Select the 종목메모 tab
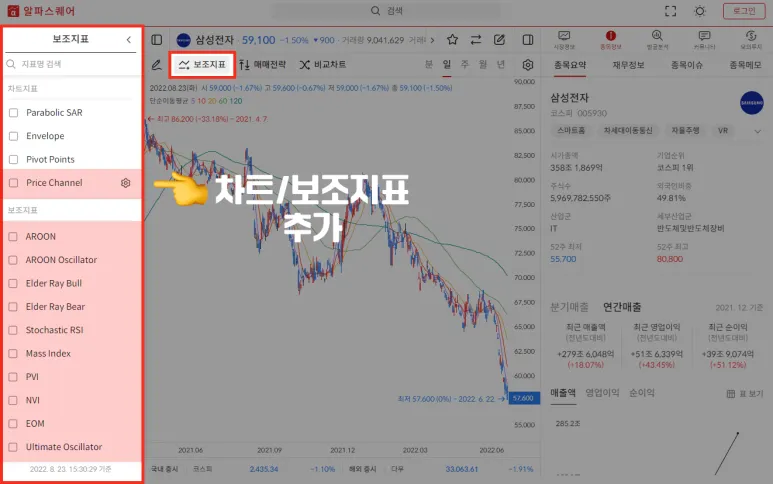This screenshot has height=484, width=773. (x=745, y=65)
